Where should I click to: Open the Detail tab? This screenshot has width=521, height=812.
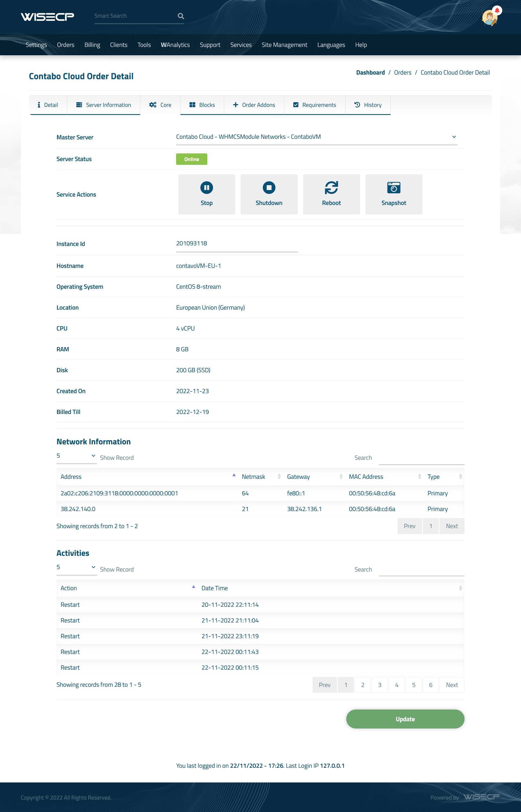click(48, 105)
